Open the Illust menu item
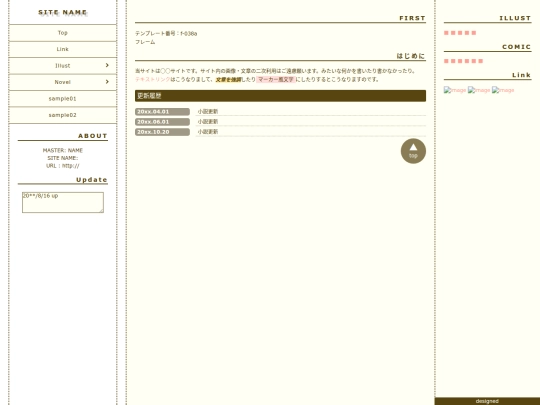Image resolution: width=540 pixels, height=405 pixels. 63,66
